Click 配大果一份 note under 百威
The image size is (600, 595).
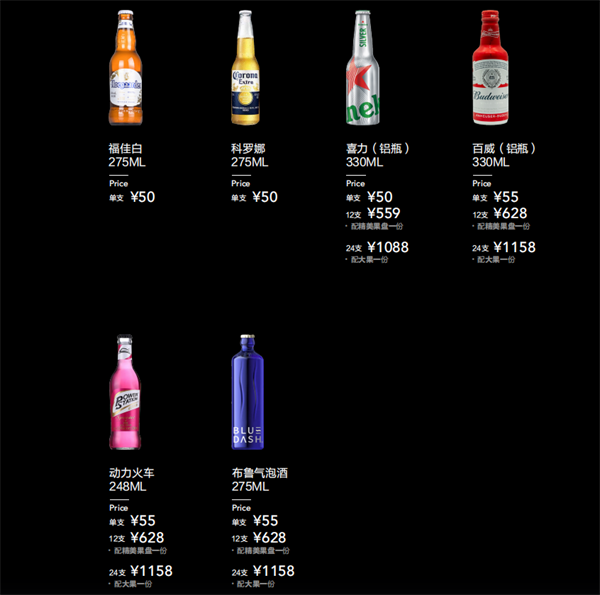tap(496, 260)
